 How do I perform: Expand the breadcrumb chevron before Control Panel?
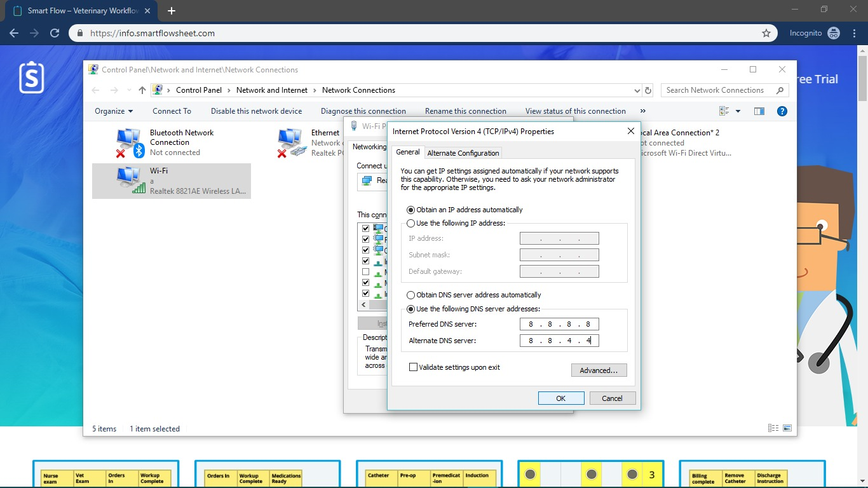(x=169, y=90)
